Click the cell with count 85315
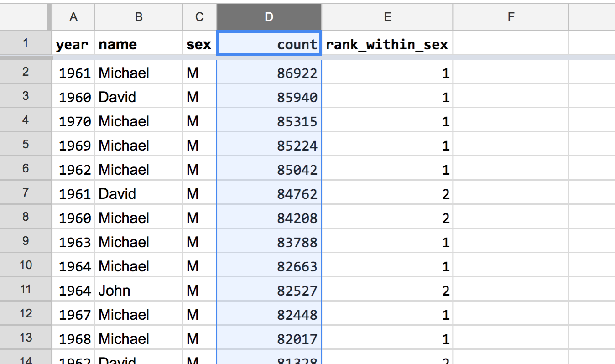 (x=269, y=121)
